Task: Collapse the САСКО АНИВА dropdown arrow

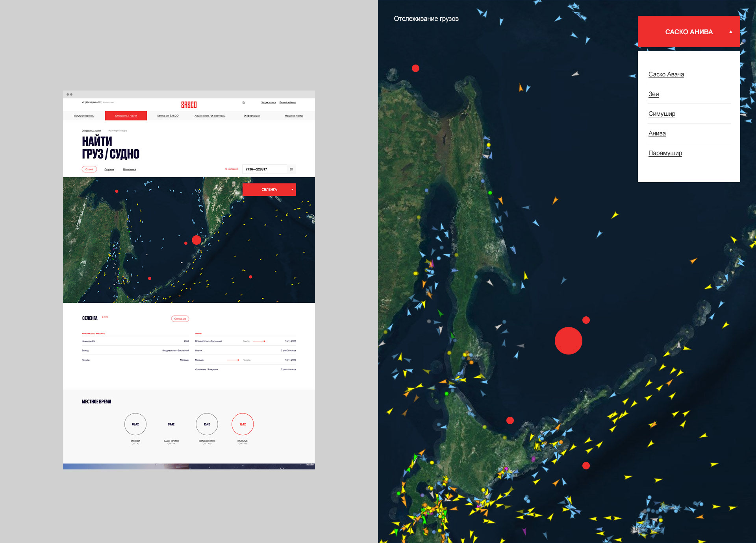Action: [731, 32]
